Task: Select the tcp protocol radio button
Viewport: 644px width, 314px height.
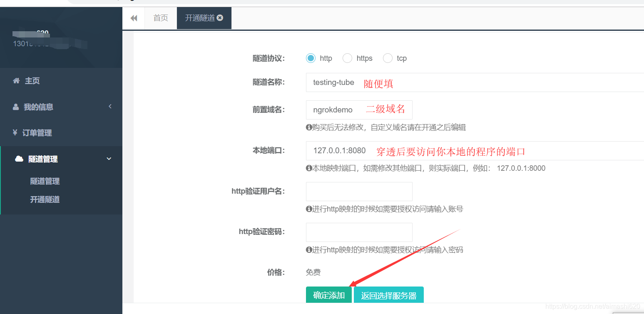Action: [388, 58]
